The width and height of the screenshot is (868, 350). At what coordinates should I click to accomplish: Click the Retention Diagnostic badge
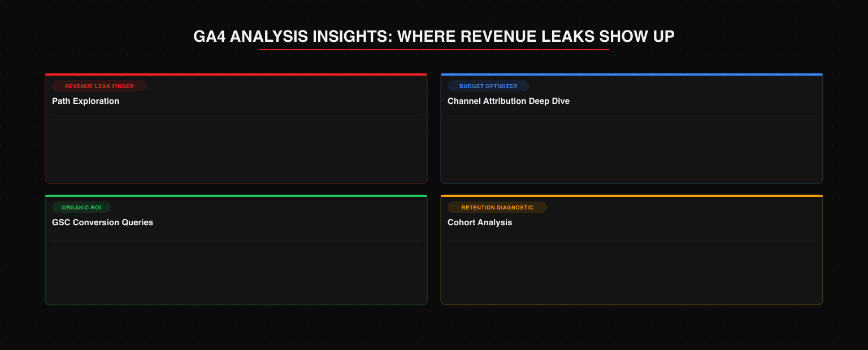tap(497, 207)
